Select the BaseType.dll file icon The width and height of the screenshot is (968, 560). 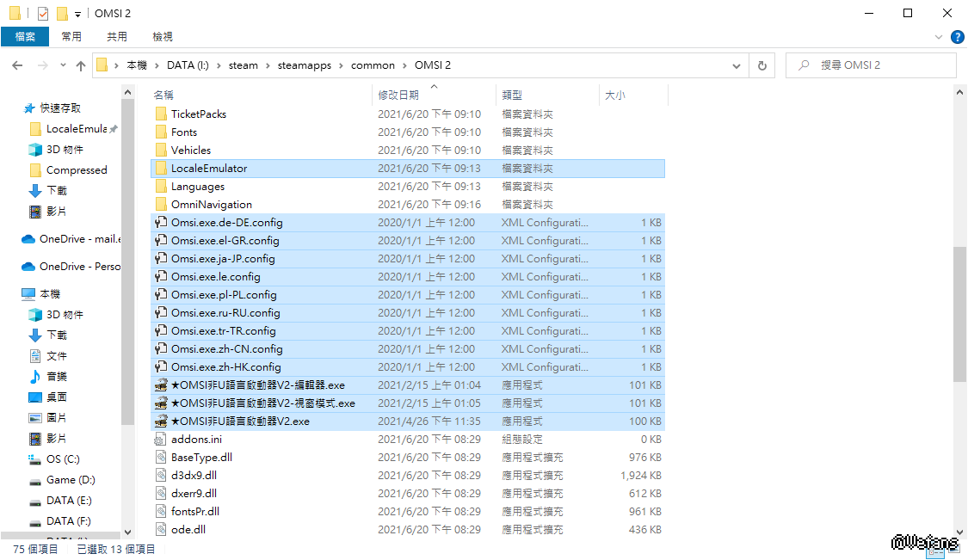(161, 458)
